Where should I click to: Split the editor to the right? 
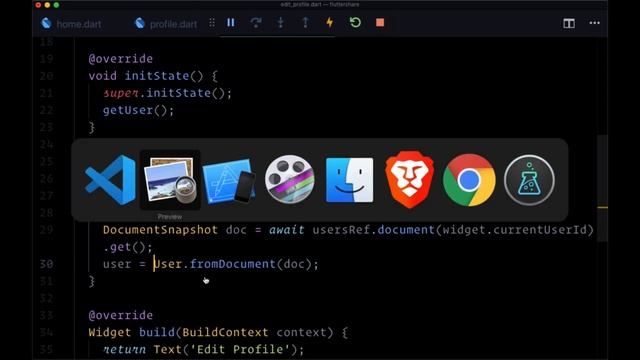[569, 23]
